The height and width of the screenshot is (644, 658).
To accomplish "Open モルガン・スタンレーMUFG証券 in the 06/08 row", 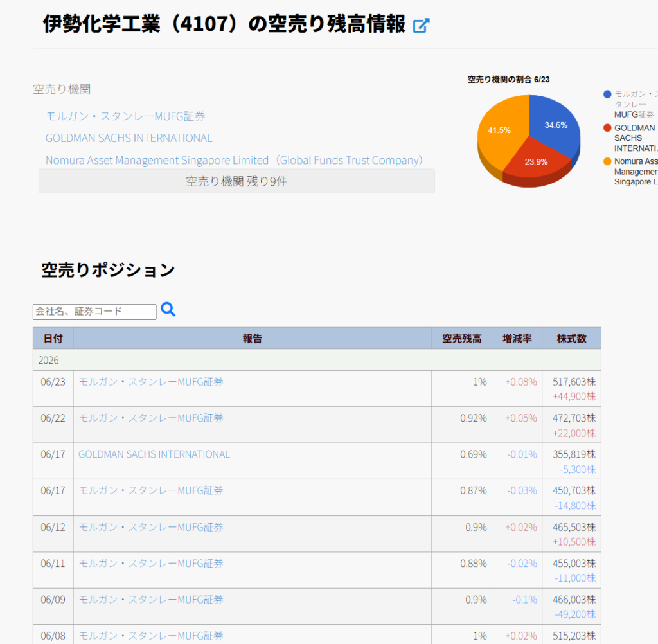I will [151, 636].
